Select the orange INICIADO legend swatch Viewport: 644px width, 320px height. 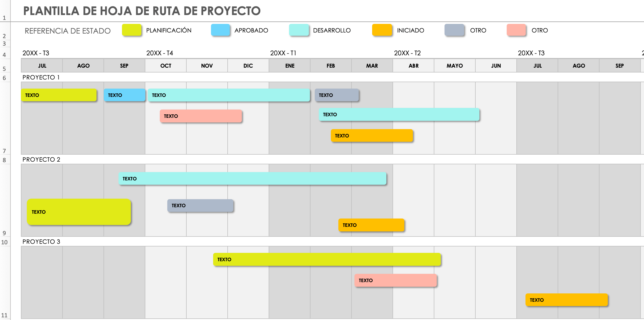[x=382, y=30]
